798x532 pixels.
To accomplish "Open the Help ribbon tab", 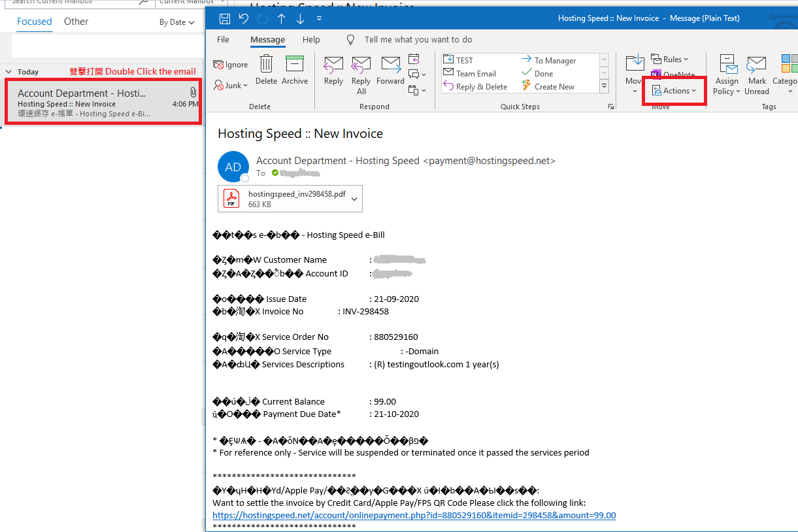I will (x=311, y=39).
